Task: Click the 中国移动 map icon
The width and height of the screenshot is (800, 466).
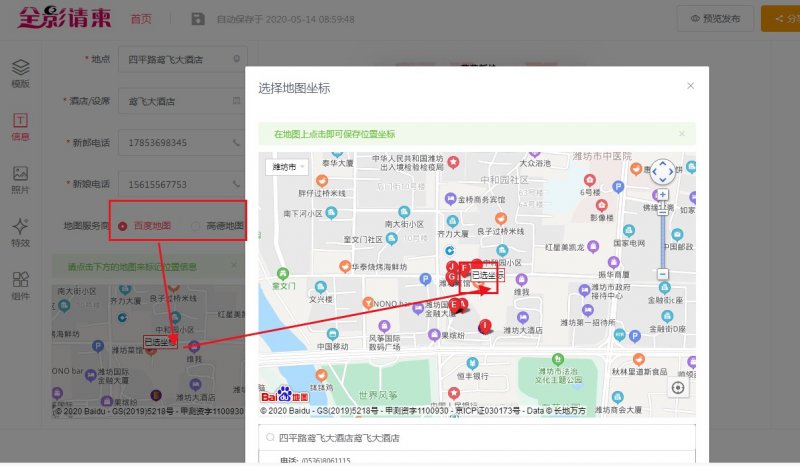Action: [x=333, y=334]
